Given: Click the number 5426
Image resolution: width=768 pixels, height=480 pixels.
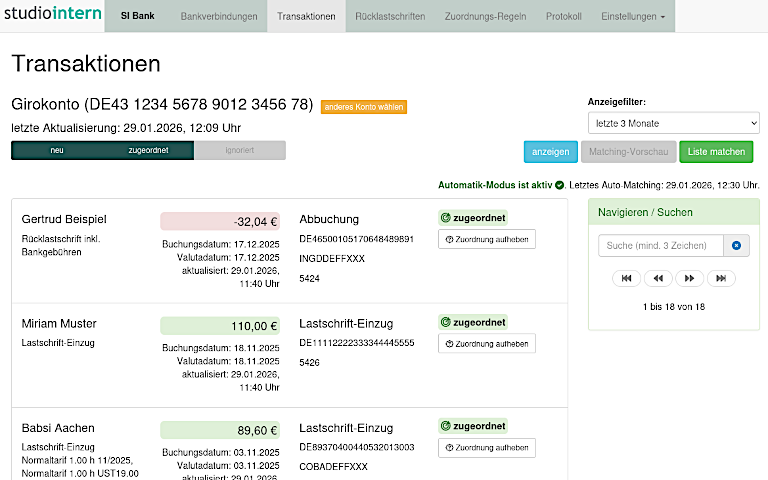Looking at the screenshot, I should [x=310, y=362].
